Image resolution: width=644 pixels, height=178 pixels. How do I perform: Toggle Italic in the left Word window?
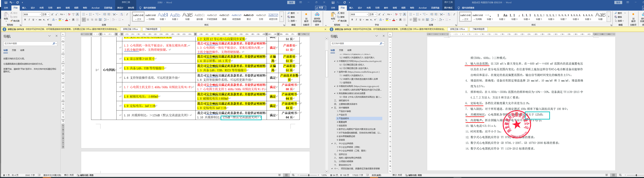[x=29, y=20]
